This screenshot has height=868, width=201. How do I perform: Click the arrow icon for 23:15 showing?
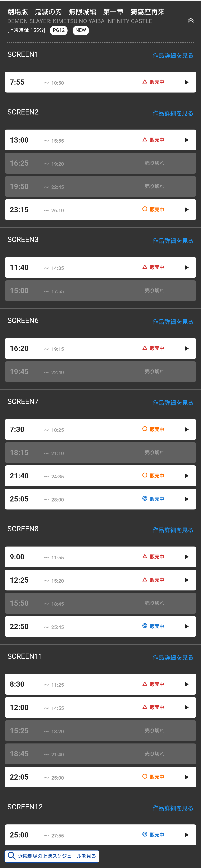(x=186, y=210)
